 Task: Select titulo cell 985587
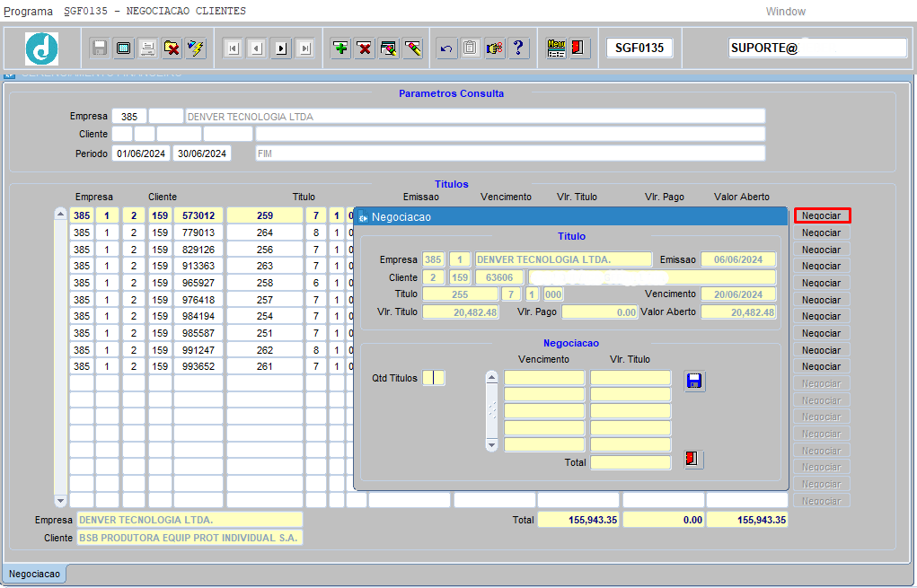198,333
